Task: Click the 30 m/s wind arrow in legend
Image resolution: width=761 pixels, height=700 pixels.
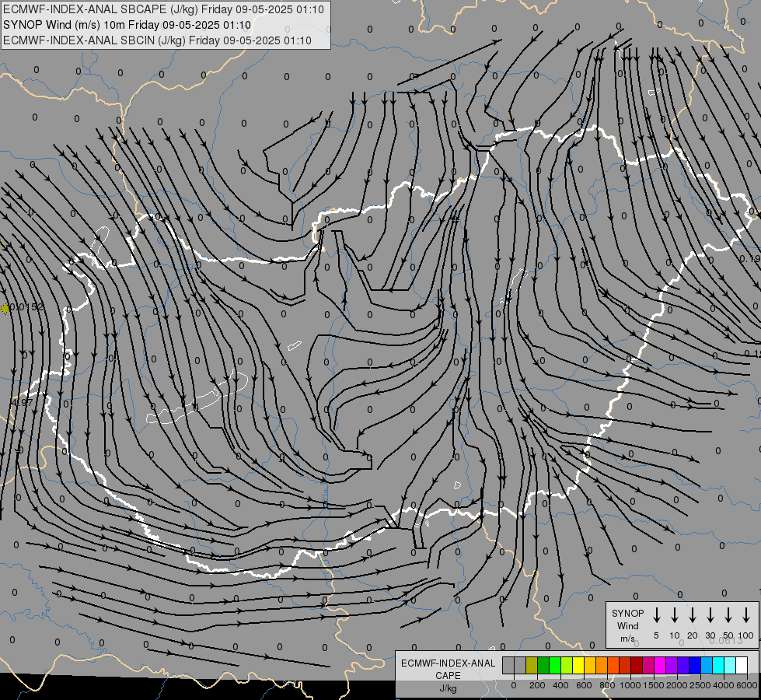Action: tap(710, 615)
